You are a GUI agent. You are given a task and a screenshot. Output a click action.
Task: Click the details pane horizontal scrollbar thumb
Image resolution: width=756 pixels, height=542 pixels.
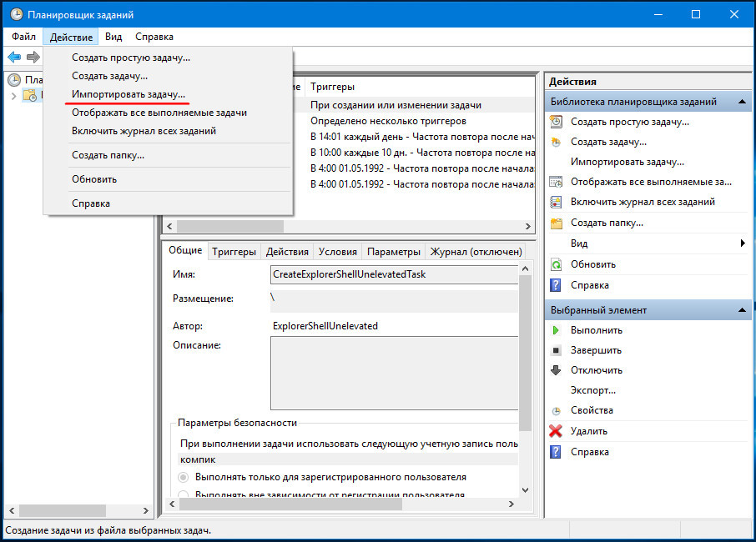point(290,504)
